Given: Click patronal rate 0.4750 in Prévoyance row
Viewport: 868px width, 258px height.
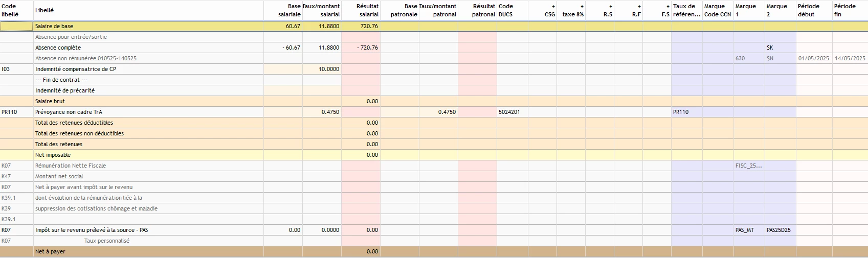Looking at the screenshot, I should click(447, 112).
